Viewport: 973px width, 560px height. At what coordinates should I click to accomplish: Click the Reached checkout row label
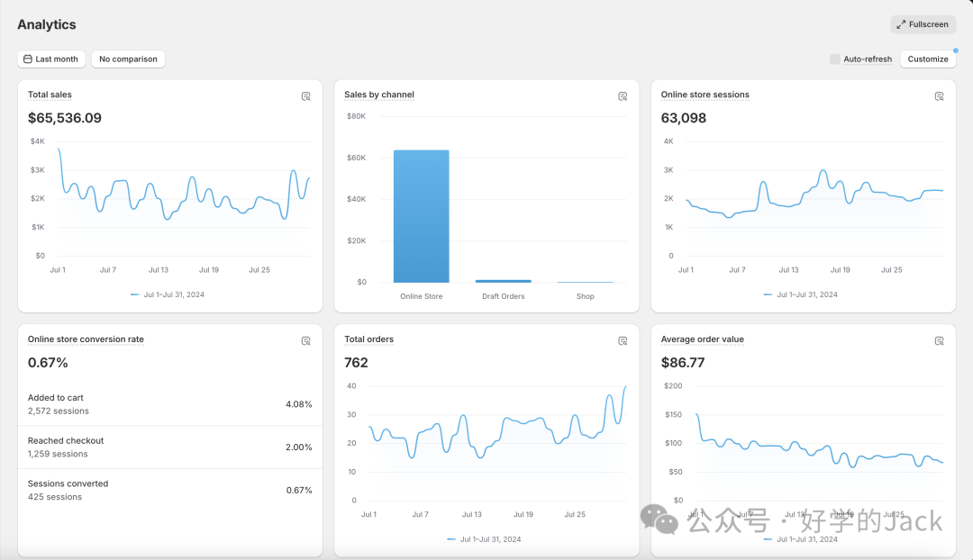(66, 440)
